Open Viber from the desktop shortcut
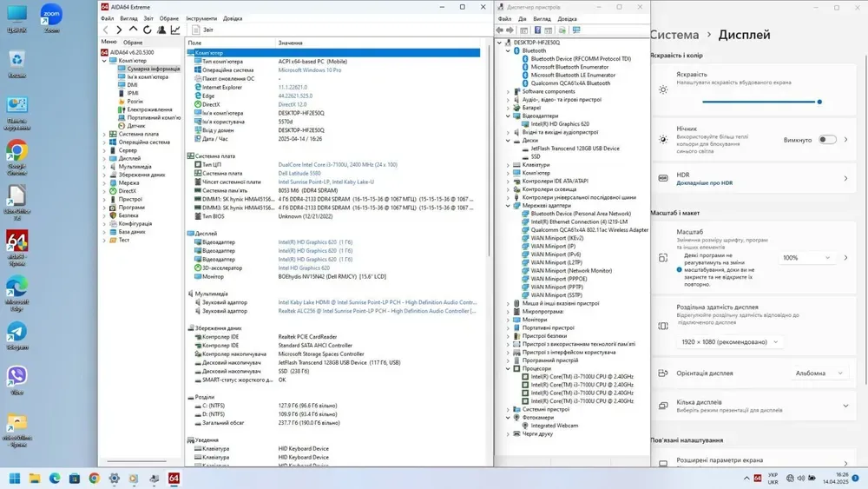The height and width of the screenshot is (489, 868). click(x=16, y=379)
